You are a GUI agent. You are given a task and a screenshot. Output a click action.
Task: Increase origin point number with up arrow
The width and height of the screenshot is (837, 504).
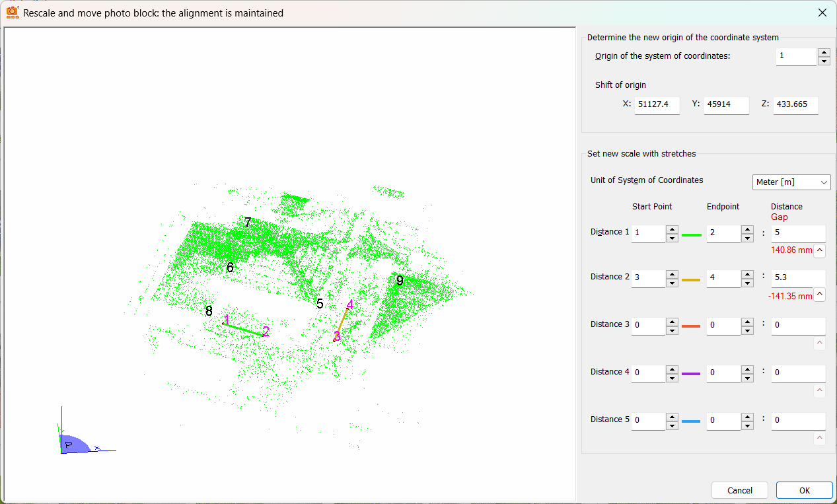pos(824,53)
